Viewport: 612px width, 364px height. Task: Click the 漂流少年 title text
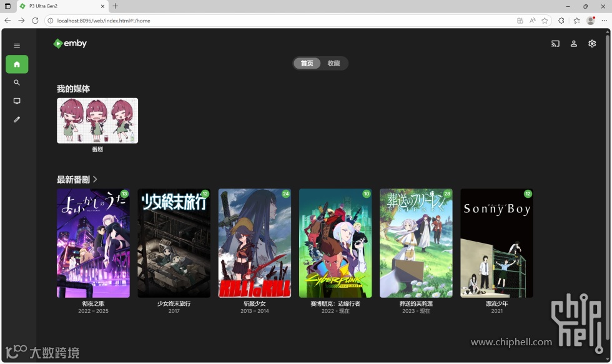coord(496,303)
